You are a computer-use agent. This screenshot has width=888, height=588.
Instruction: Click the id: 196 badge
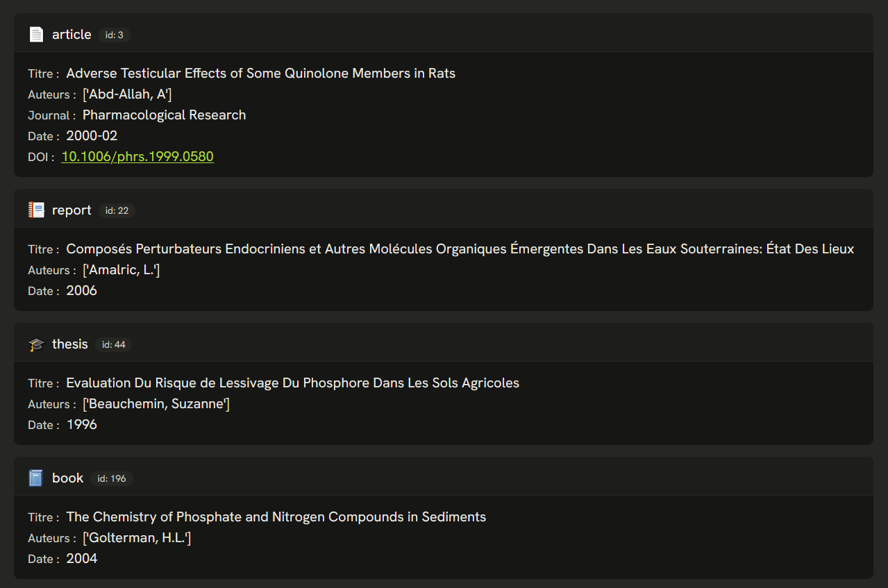click(x=112, y=478)
